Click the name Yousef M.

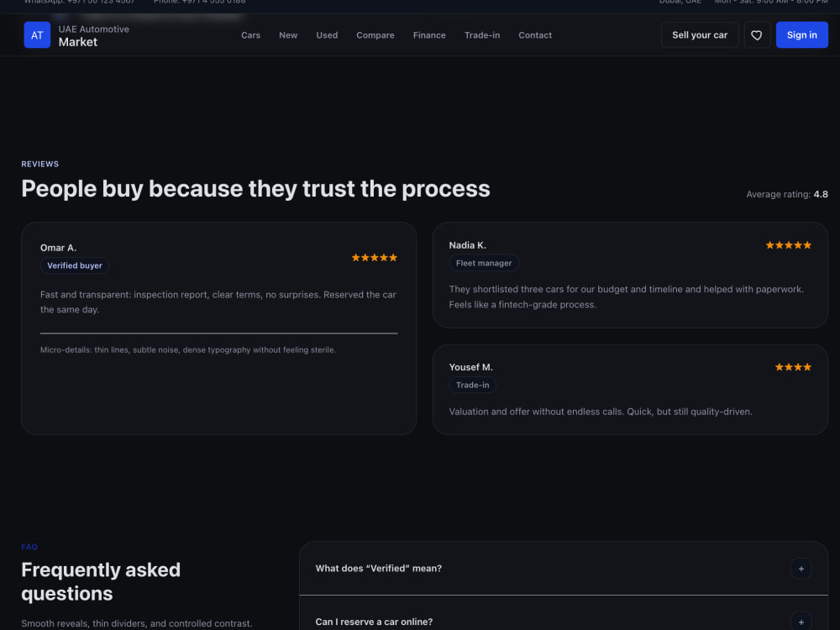coord(471,367)
